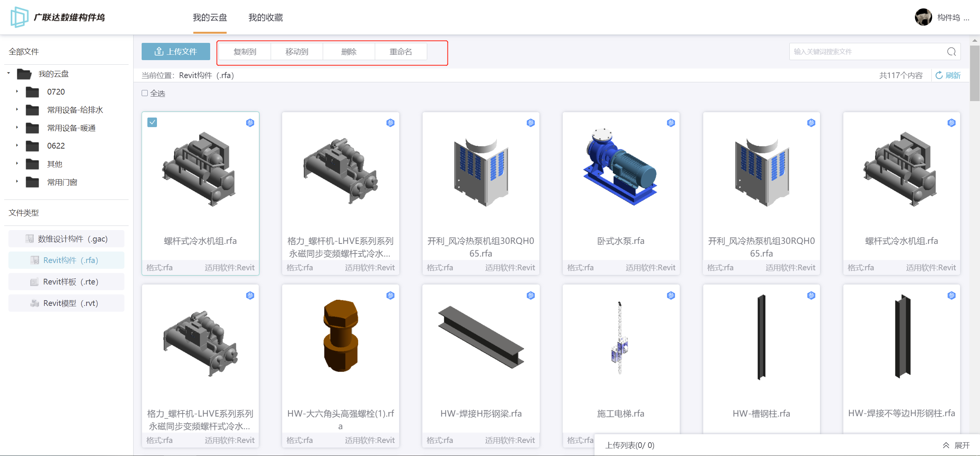
Task: Expand the 0720 folder arrow
Action: [17, 91]
